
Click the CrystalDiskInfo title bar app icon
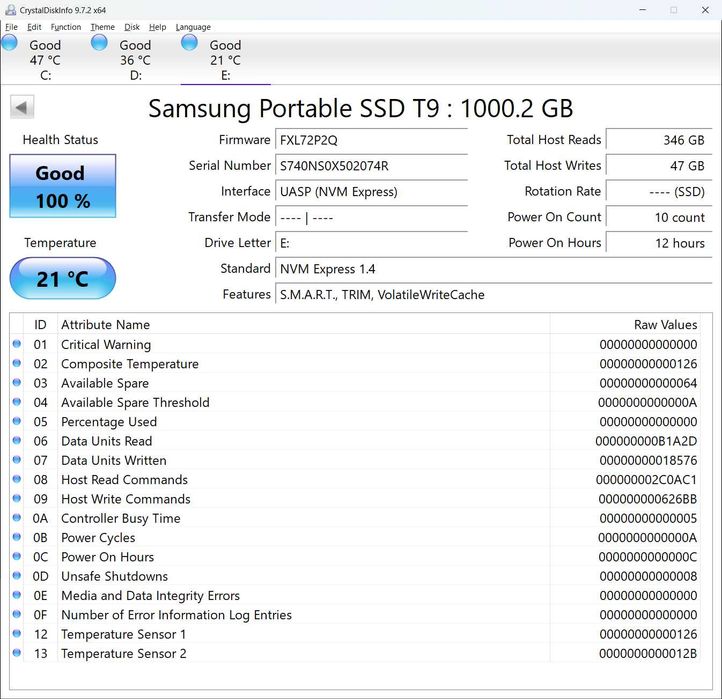[x=10, y=9]
